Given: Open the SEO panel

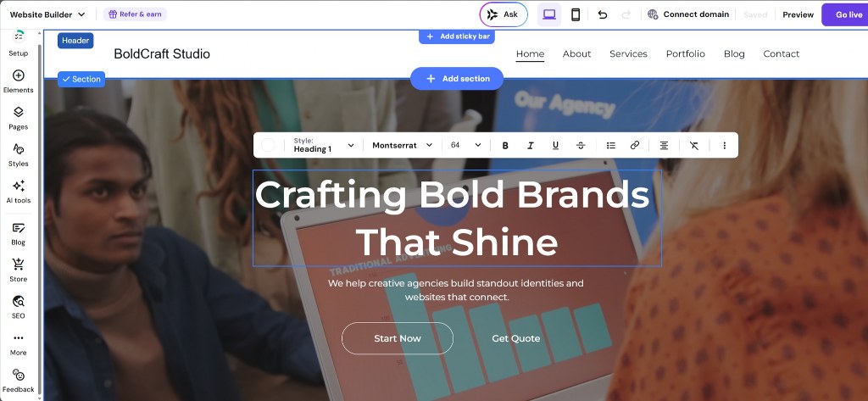Looking at the screenshot, I should [19, 308].
